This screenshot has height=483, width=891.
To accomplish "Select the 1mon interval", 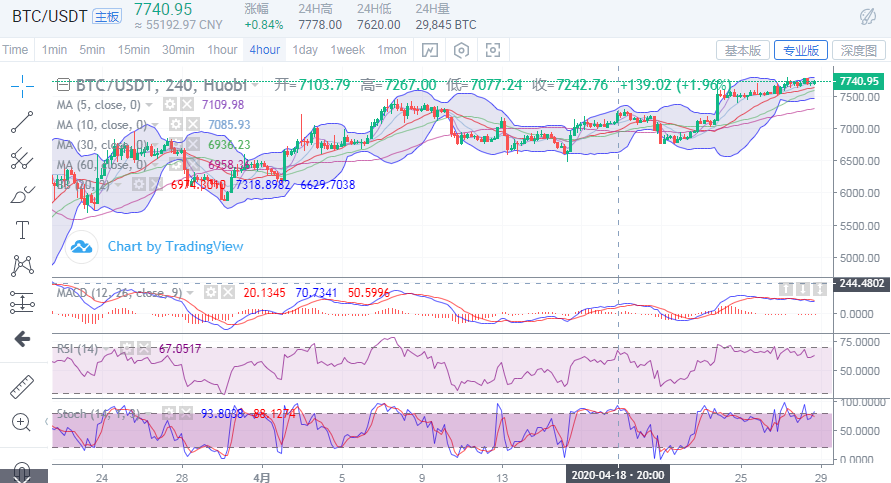I will 392,50.
